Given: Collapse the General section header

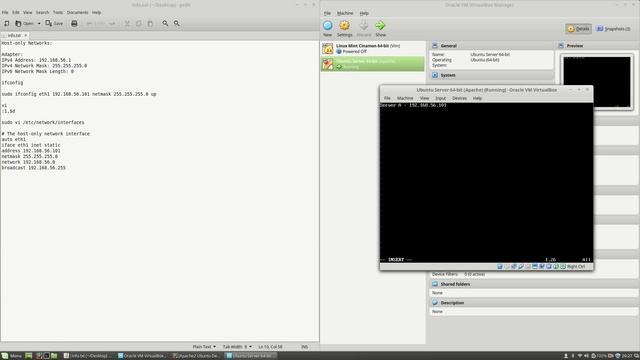Looking at the screenshot, I should [491, 46].
